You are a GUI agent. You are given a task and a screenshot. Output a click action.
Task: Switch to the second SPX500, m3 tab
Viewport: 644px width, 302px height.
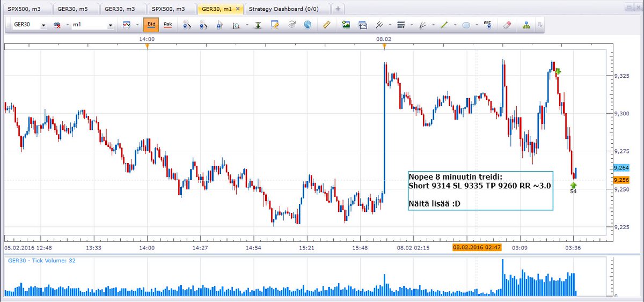tap(171, 9)
